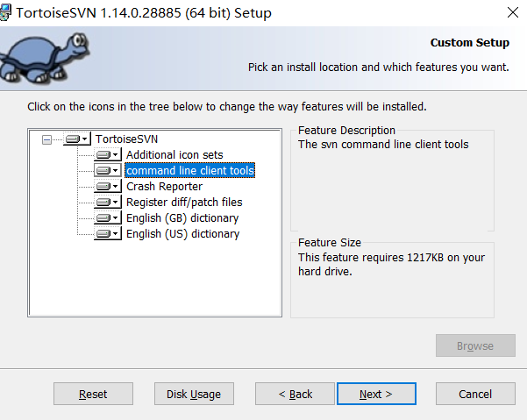
Task: Open install-mode dropdown for Register diff/patch files
Action: click(108, 202)
